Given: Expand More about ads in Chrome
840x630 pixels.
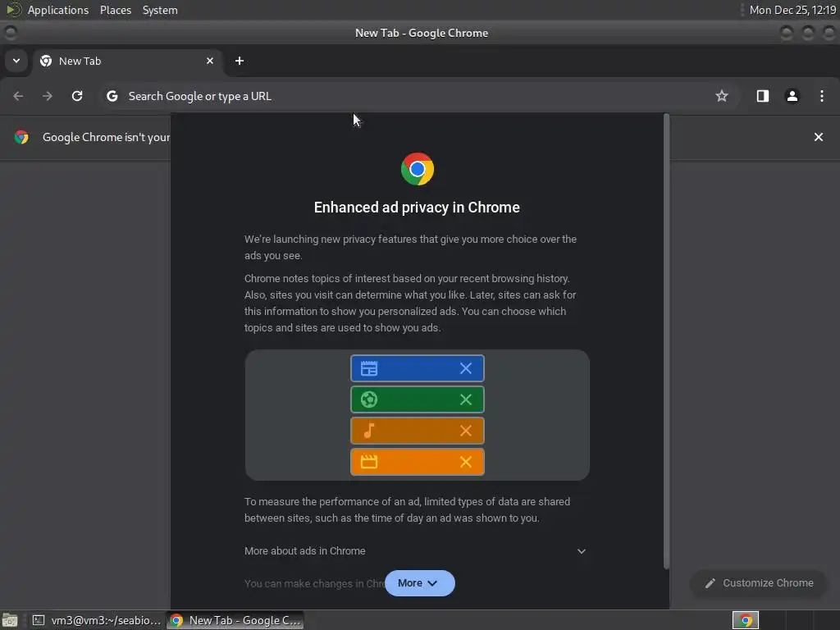Looking at the screenshot, I should tap(416, 550).
